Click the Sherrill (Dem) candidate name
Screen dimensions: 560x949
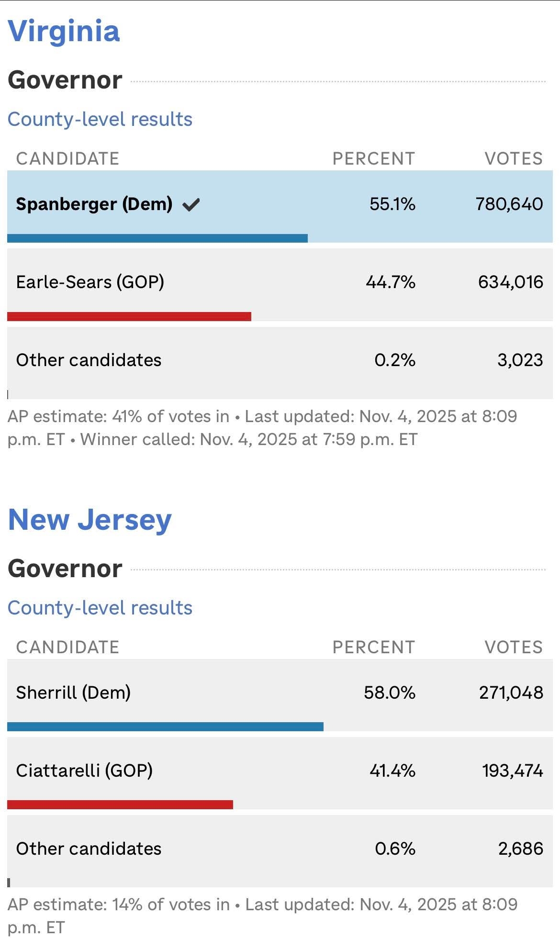coord(73,692)
